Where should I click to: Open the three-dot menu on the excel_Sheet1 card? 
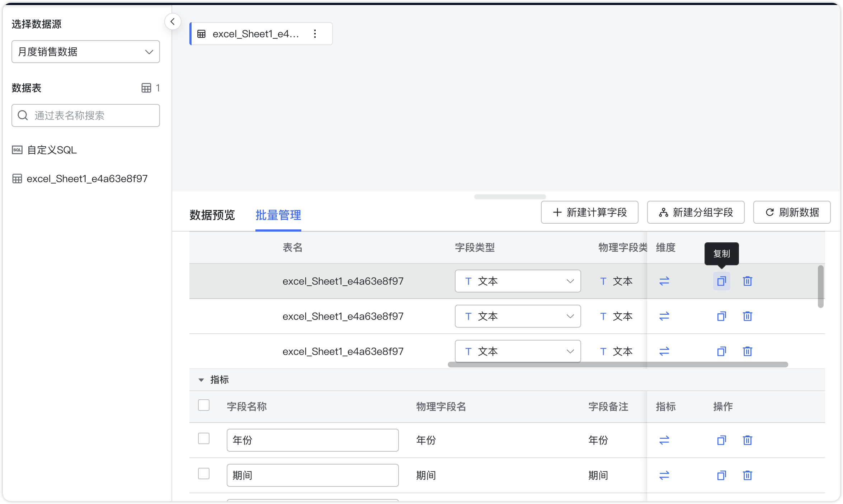point(315,34)
